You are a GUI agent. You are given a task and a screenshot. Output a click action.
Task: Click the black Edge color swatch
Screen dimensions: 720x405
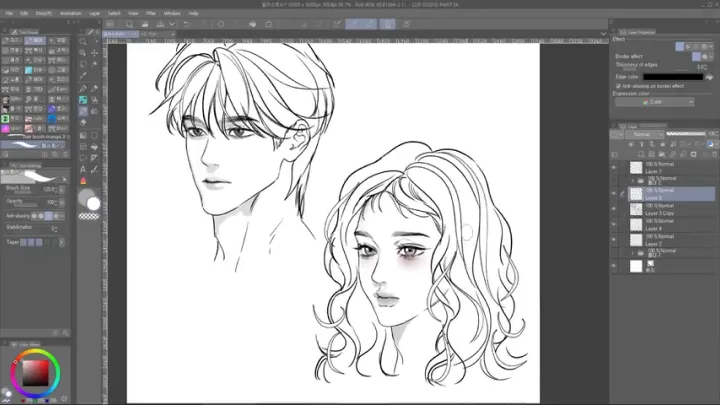click(x=673, y=77)
